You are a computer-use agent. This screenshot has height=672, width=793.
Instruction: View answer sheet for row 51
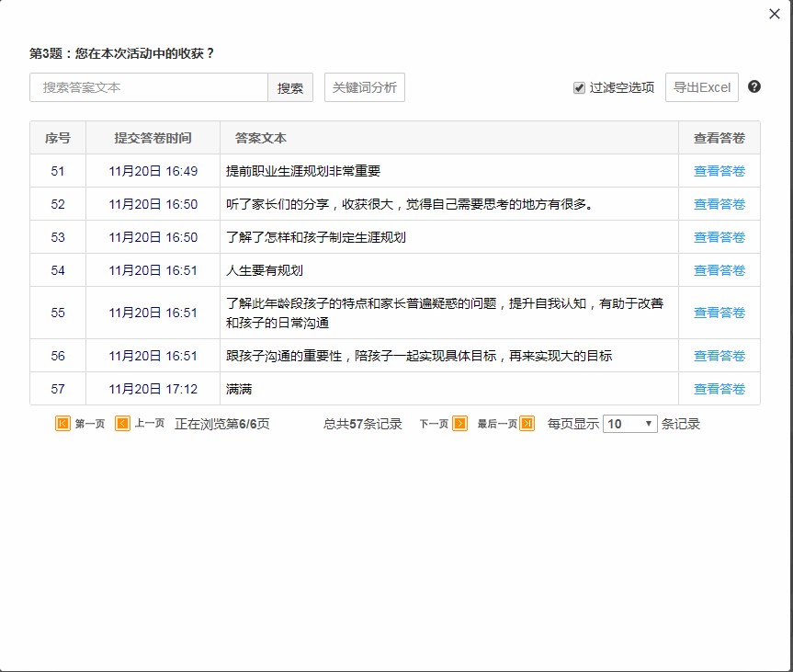click(719, 171)
